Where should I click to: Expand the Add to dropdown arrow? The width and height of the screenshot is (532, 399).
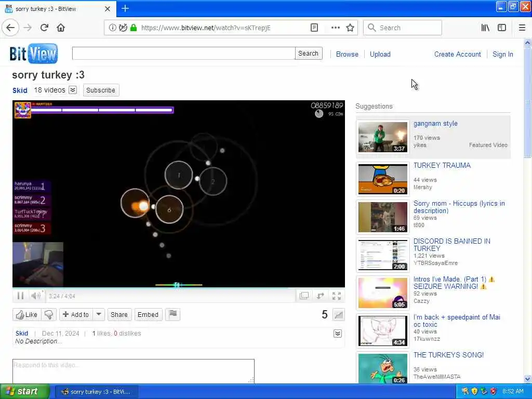coord(99,315)
